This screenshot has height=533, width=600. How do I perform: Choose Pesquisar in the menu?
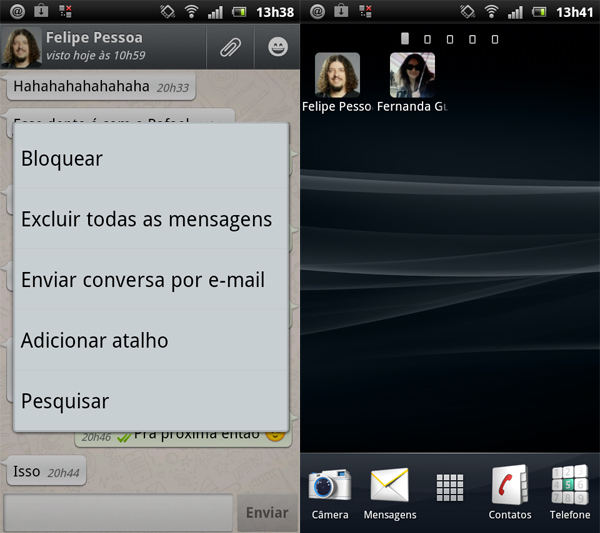coord(150,401)
